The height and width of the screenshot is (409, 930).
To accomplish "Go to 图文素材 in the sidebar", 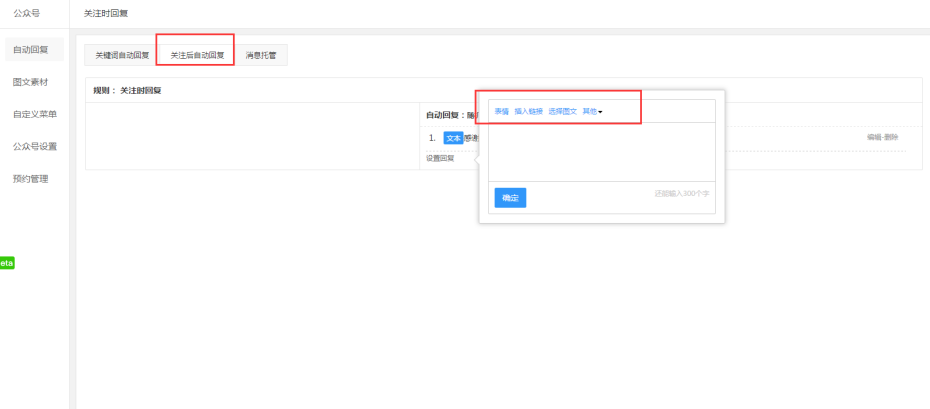I will coord(30,82).
